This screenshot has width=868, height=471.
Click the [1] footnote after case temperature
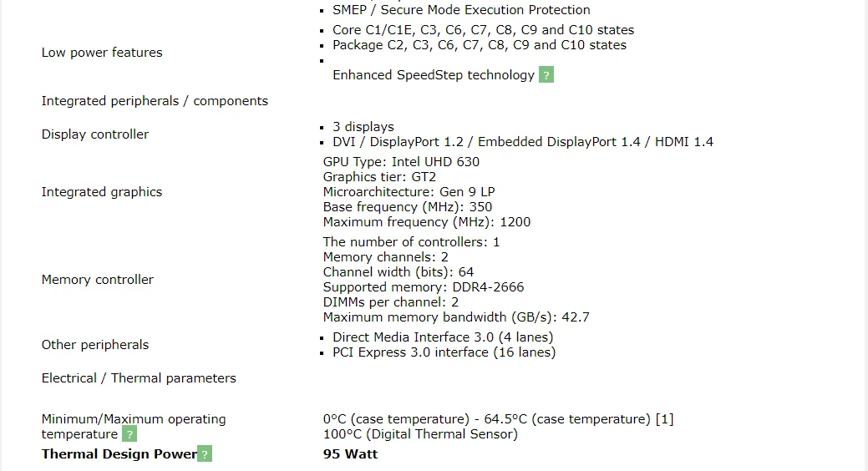tap(664, 419)
